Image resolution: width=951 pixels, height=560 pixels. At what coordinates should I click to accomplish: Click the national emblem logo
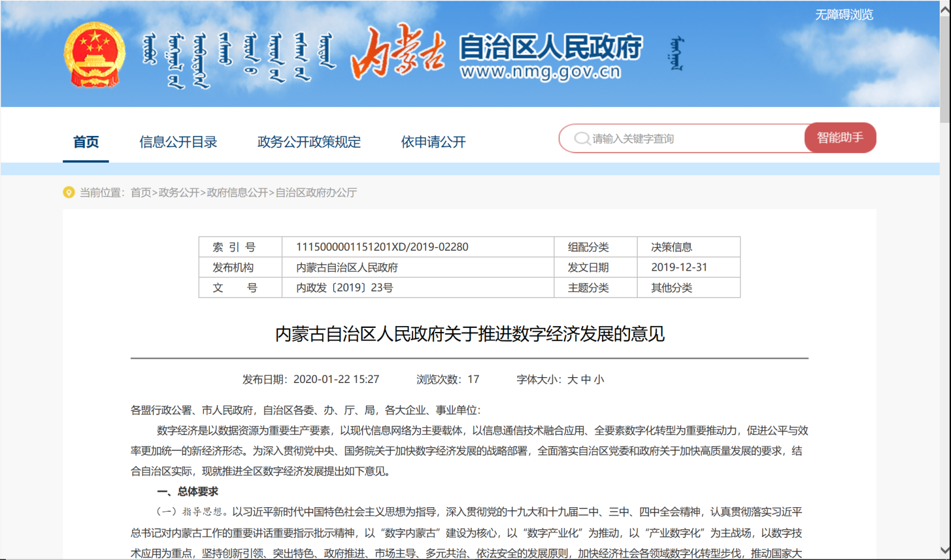coord(95,55)
